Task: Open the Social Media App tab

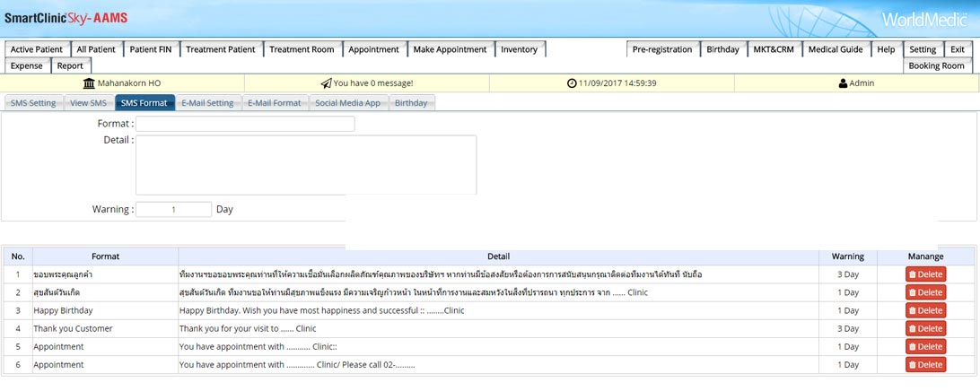Action: (347, 103)
